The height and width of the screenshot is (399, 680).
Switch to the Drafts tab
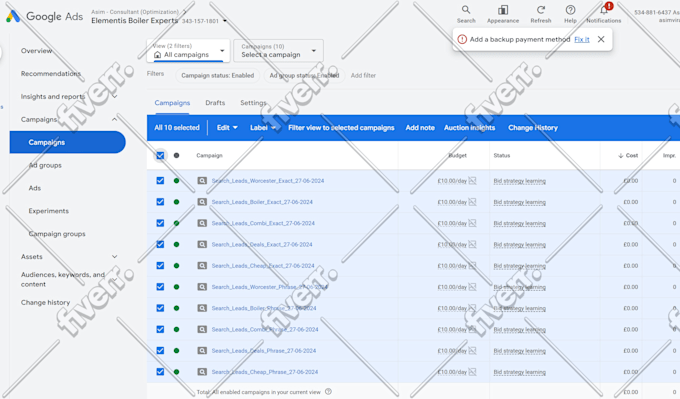click(x=215, y=103)
